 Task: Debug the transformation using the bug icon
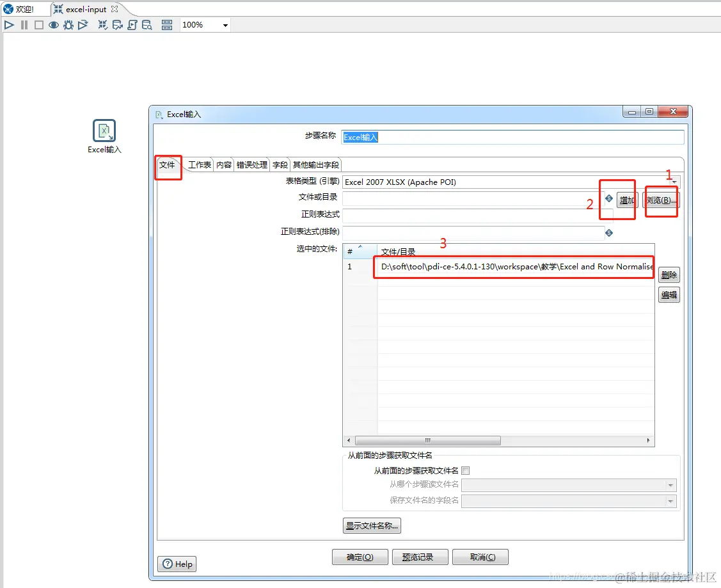[68, 25]
